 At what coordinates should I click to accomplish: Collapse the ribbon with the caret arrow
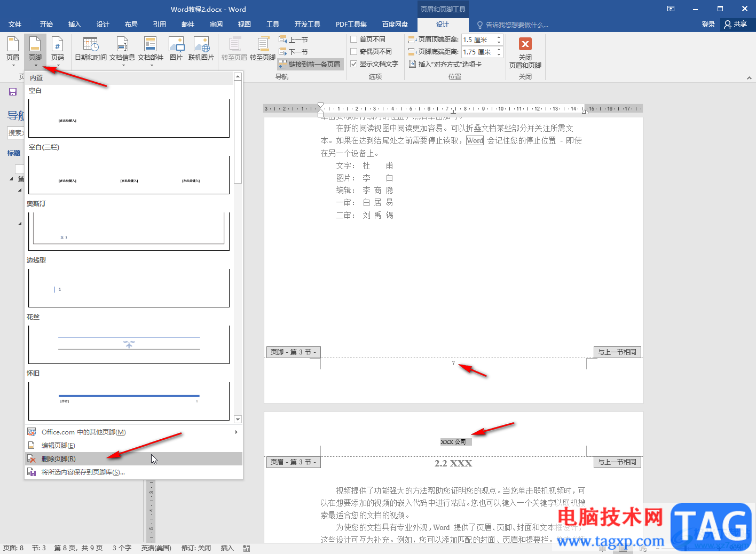coord(749,78)
